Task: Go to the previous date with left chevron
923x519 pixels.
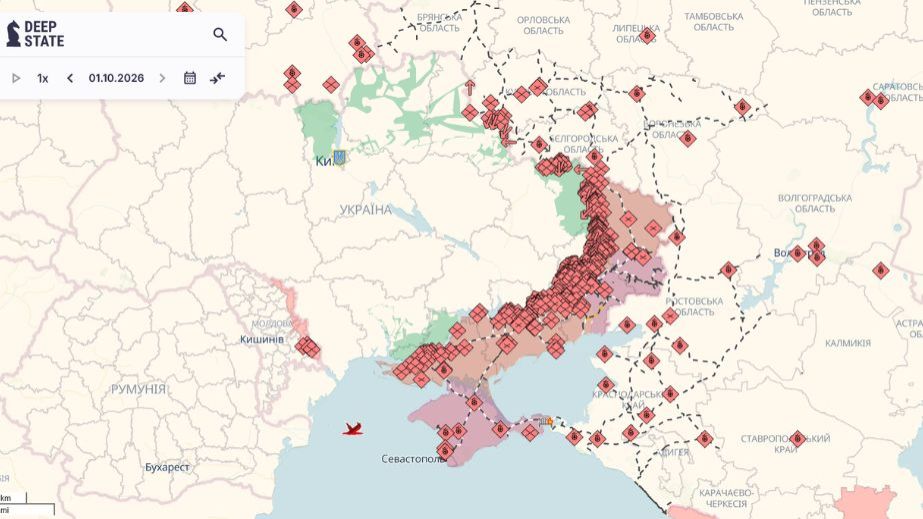Action: click(x=70, y=78)
